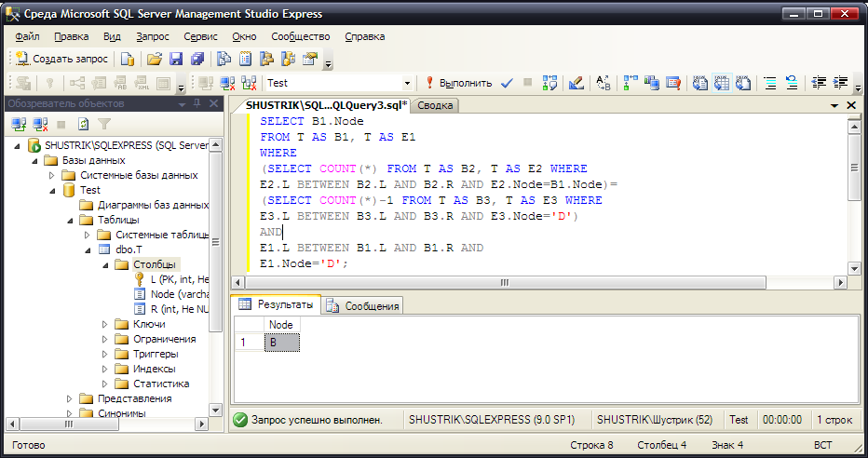Screen dimensions: 868x458
Task: Open the Сообщество menu
Action: point(301,36)
